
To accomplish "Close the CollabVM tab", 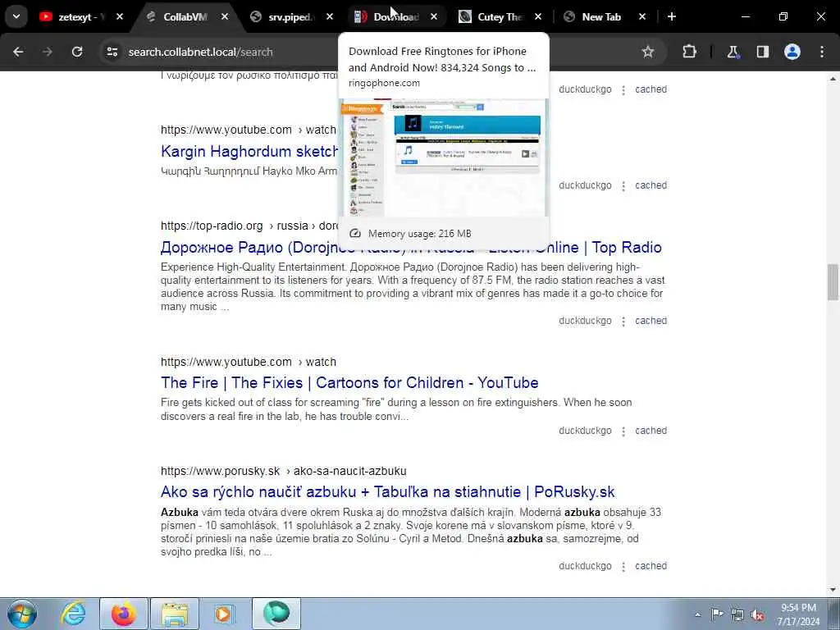I will point(225,17).
